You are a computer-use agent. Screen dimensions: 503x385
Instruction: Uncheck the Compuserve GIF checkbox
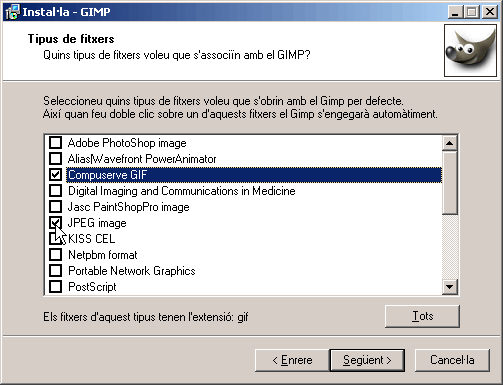pyautogui.click(x=55, y=175)
